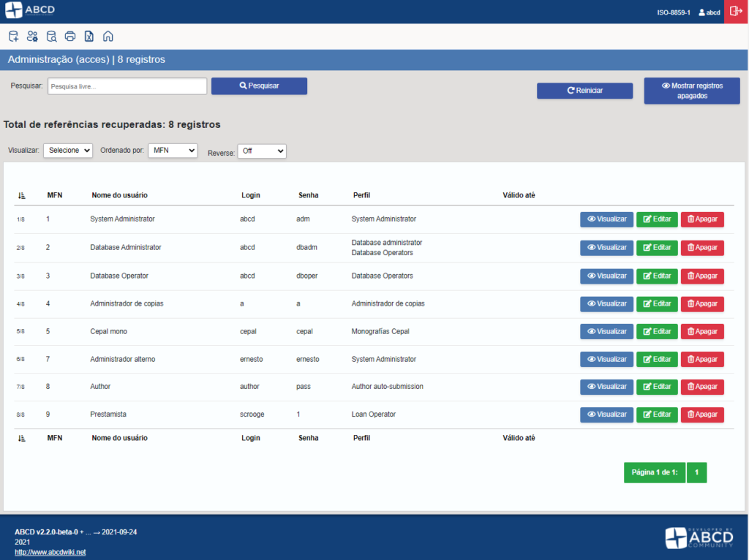Edit the System Administrator record

(657, 219)
